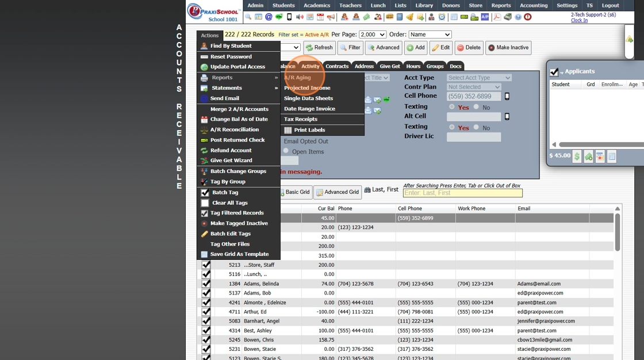
Task: Click the magnifying glass search icon in toolbar
Action: pyautogui.click(x=248, y=17)
